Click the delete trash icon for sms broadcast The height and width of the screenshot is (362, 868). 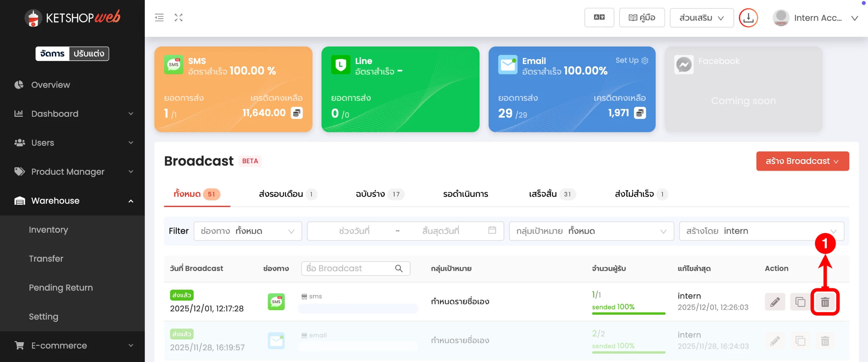click(825, 302)
